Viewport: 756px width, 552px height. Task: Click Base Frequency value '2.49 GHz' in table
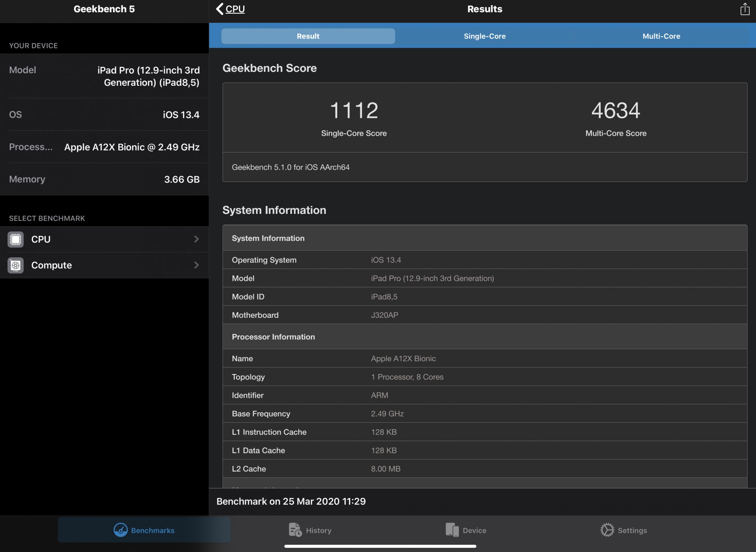[x=387, y=414]
